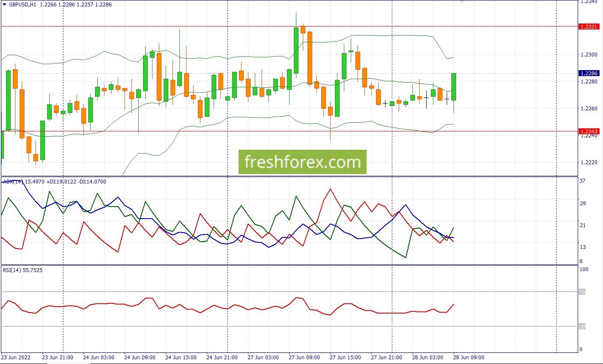Click the ADX(14) indicator label
The width and height of the screenshot is (603, 364).
pos(13,182)
